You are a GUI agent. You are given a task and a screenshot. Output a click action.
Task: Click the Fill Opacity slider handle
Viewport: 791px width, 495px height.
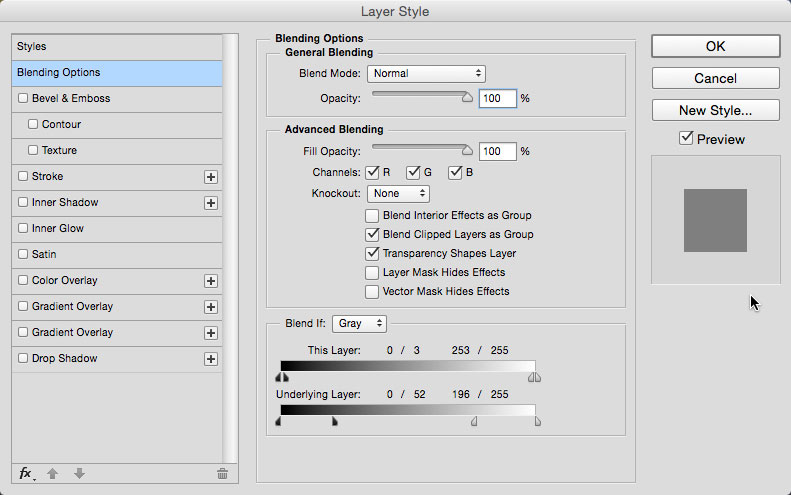click(x=467, y=150)
